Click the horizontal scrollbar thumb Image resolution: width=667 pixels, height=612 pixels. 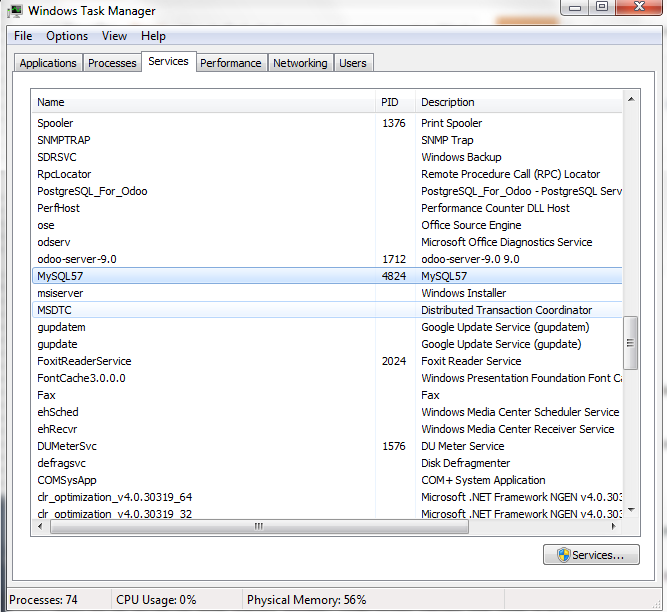pyautogui.click(x=259, y=527)
